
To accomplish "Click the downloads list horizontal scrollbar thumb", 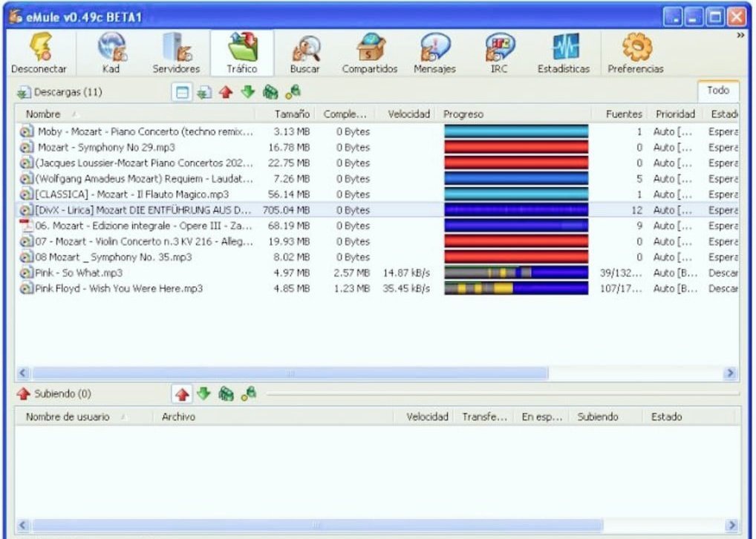I will point(290,373).
